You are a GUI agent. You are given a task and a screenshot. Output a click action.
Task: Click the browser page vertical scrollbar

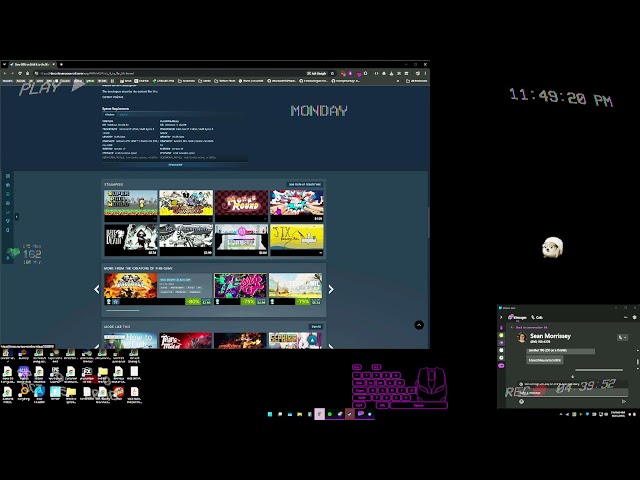[428, 222]
